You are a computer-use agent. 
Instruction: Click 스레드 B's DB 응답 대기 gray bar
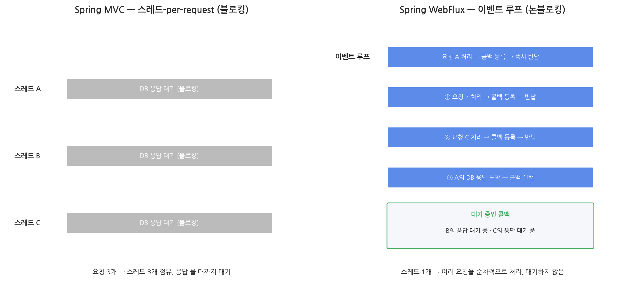click(169, 156)
